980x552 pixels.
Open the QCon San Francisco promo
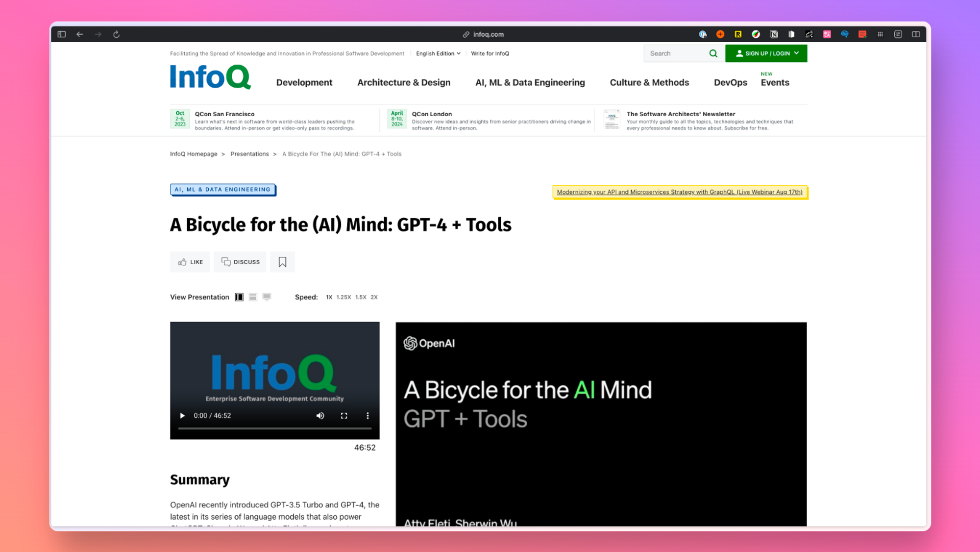[x=225, y=114]
